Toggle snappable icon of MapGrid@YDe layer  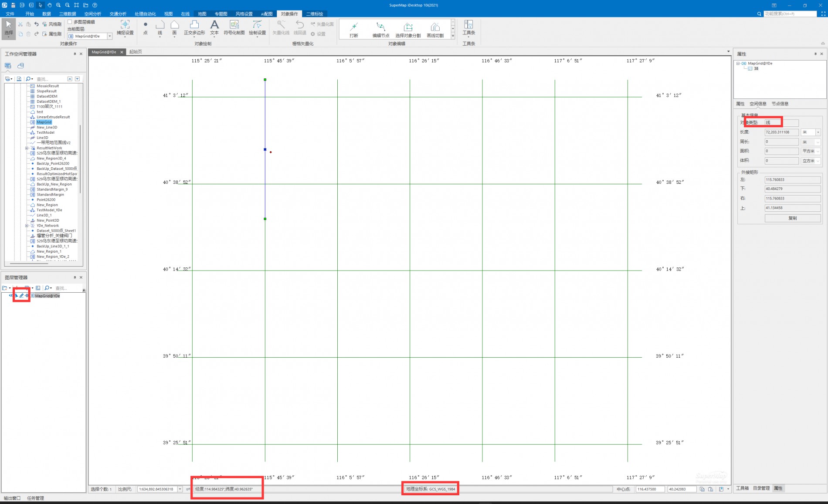pos(27,296)
